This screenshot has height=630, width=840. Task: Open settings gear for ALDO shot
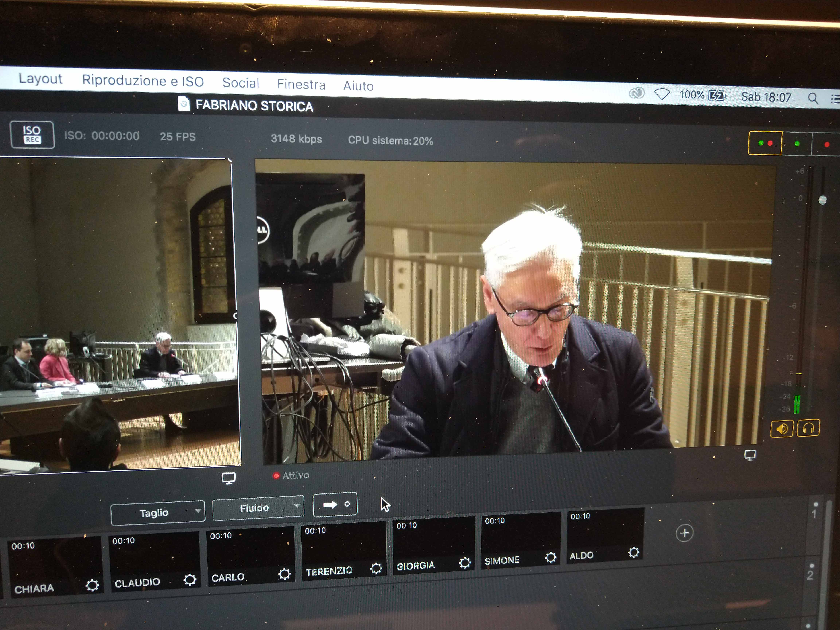point(633,552)
